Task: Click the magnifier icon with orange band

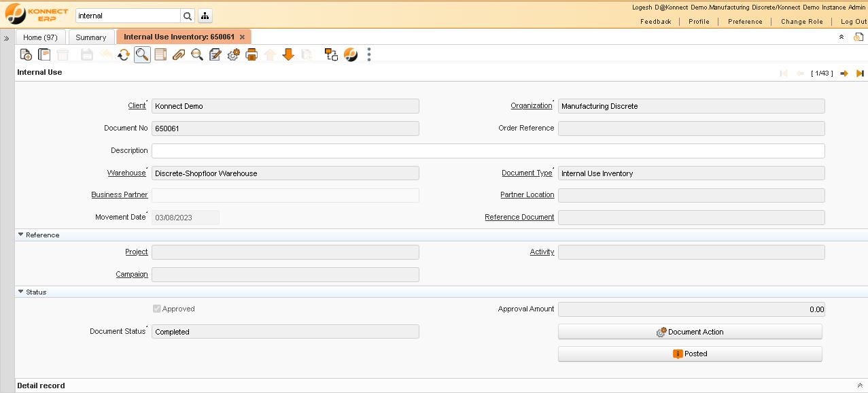Action: pyautogui.click(x=197, y=55)
